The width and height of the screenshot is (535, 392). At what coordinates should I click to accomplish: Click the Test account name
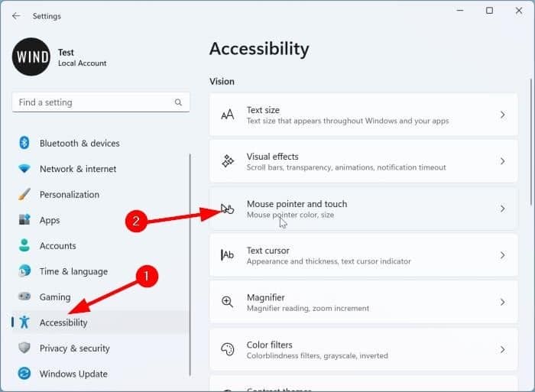coord(66,52)
